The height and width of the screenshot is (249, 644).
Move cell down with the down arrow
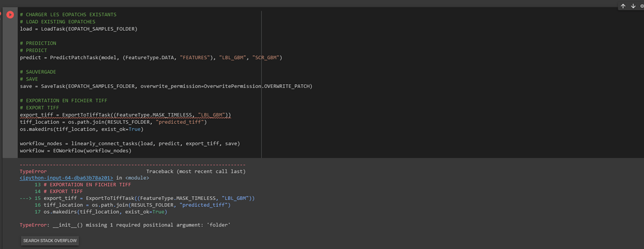634,6
